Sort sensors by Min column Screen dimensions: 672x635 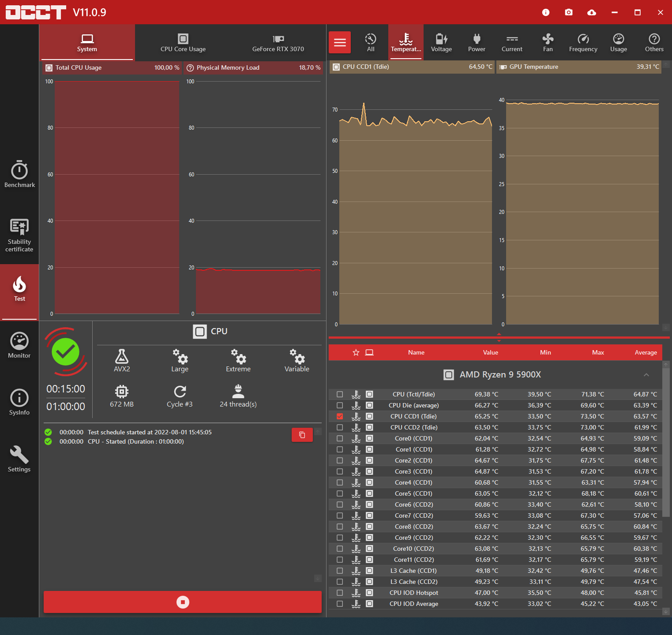pyautogui.click(x=545, y=352)
